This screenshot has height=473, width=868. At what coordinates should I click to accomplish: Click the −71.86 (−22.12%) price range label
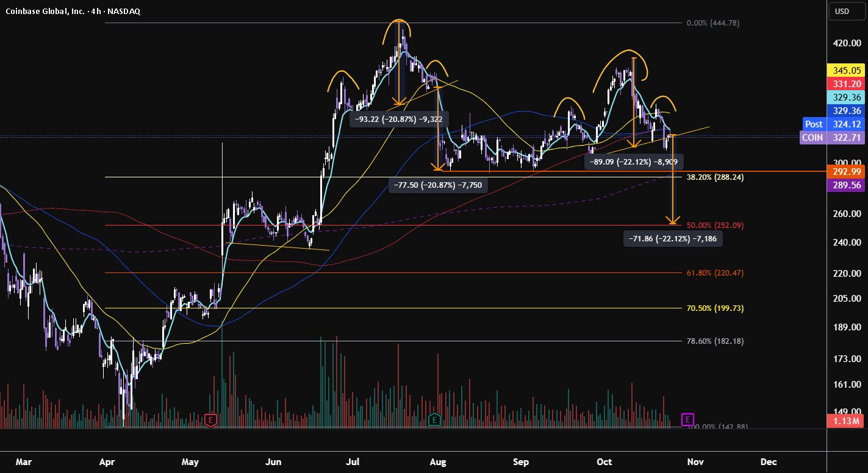(x=673, y=239)
